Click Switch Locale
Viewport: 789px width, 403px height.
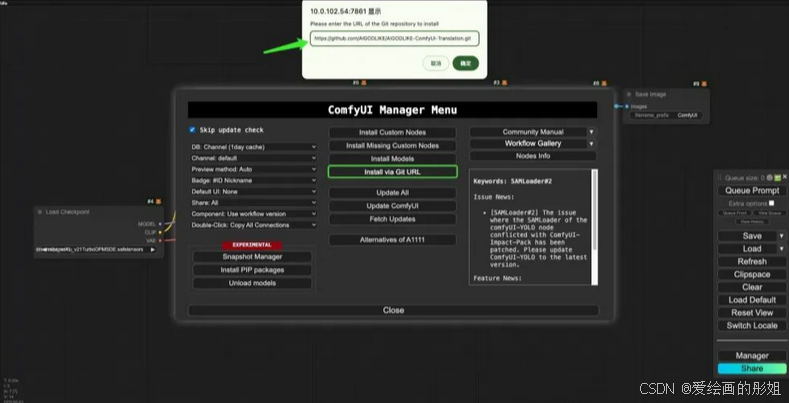(752, 326)
